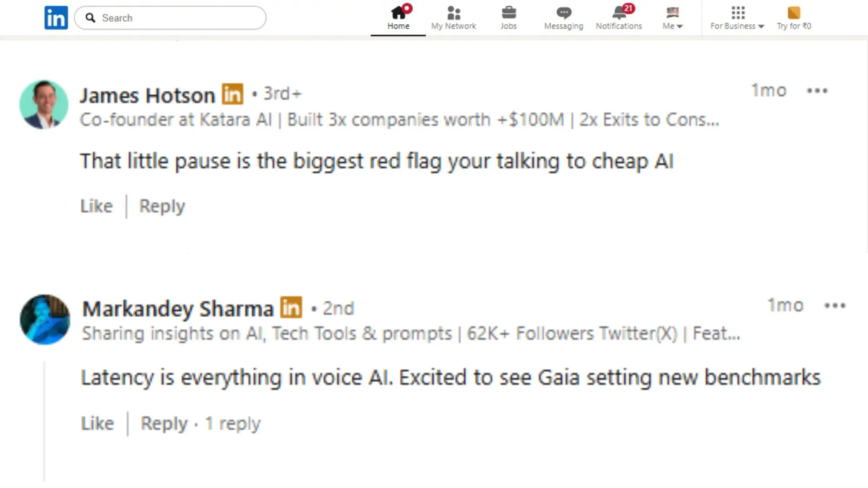Show the 1 reply thread

tap(233, 423)
